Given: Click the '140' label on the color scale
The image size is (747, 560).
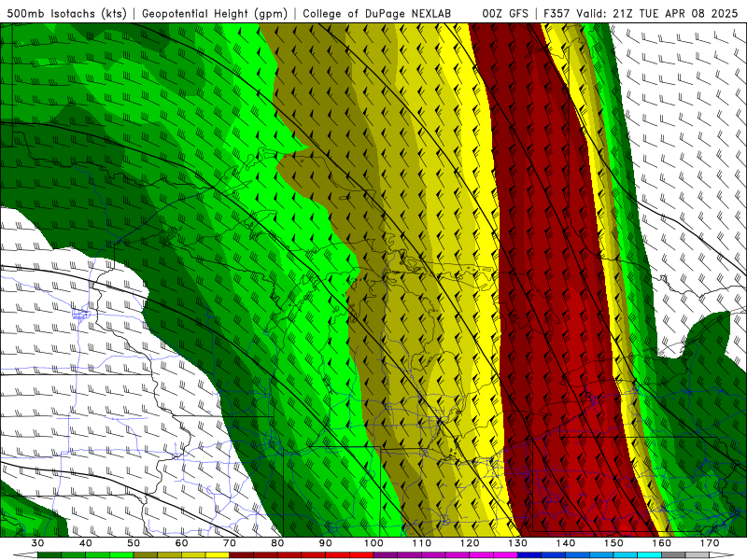Looking at the screenshot, I should (566, 543).
